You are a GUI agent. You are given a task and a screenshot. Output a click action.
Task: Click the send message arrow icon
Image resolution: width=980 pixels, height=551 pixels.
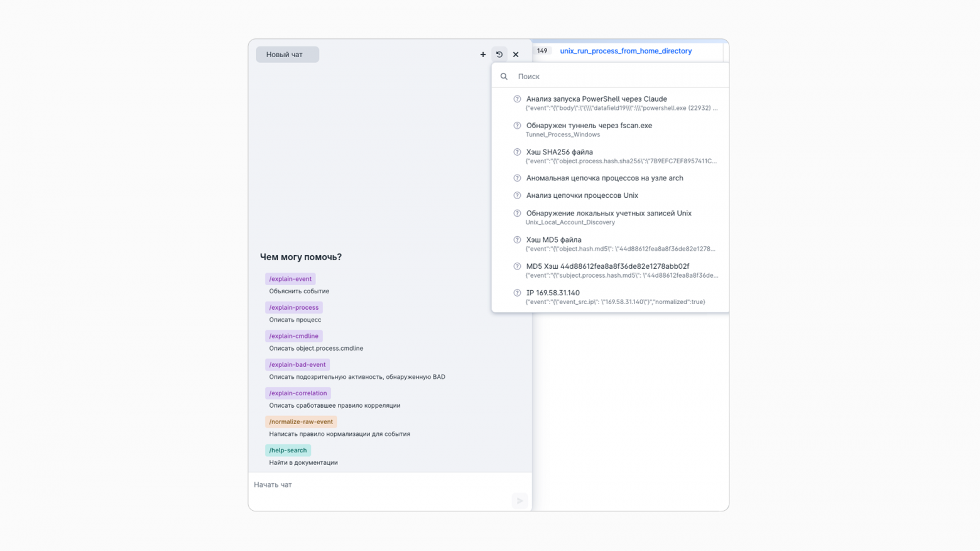coord(520,501)
